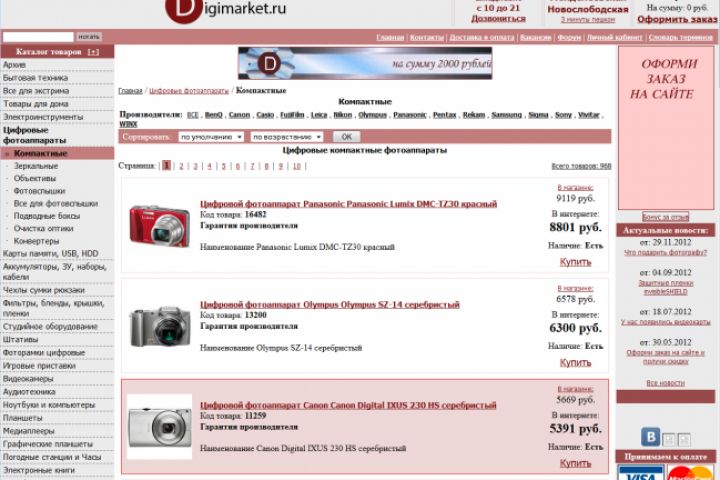Select Конвертеры in the catalog
The height and width of the screenshot is (480, 720).
[x=36, y=241]
